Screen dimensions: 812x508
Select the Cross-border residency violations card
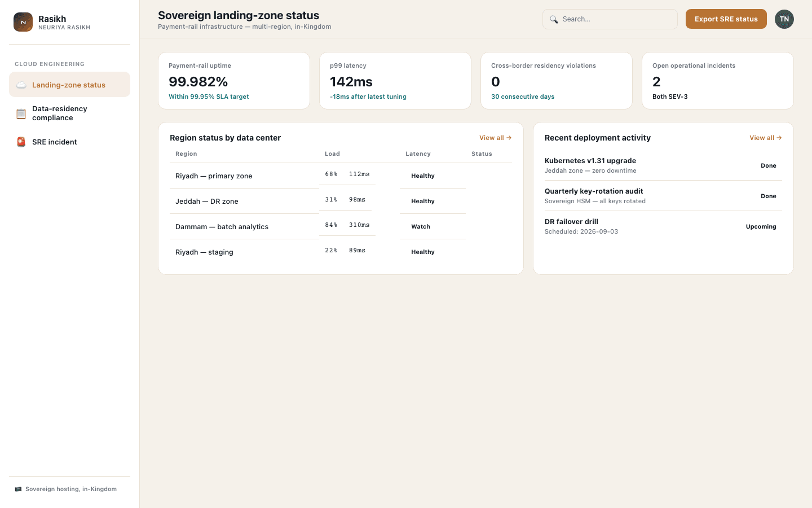pos(557,81)
